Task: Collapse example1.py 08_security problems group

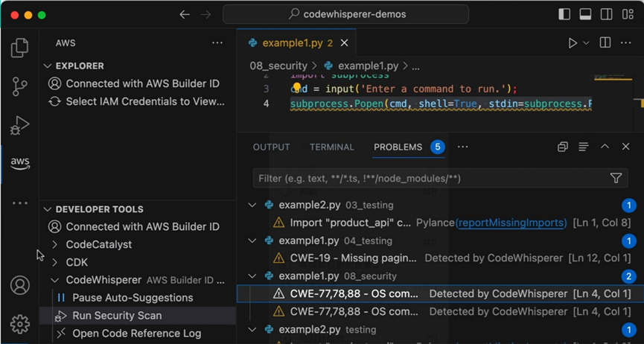Action: (x=252, y=276)
